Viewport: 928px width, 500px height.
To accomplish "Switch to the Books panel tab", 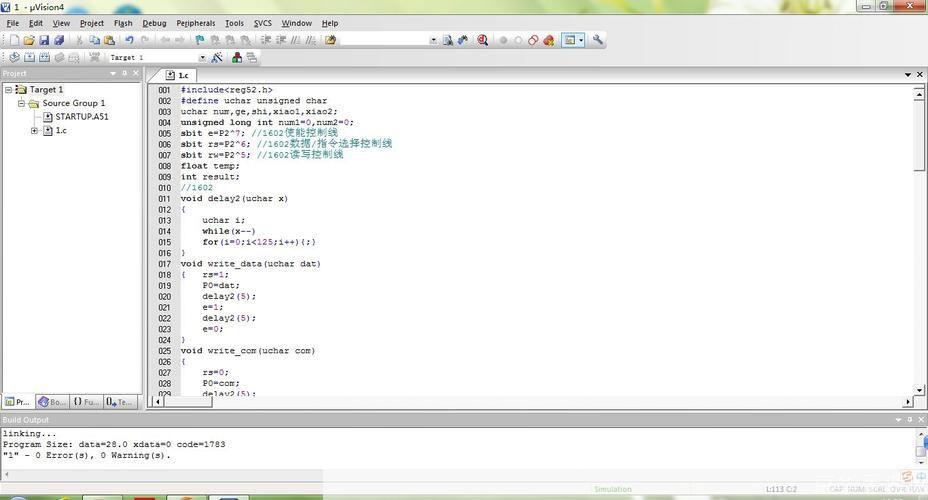I will pos(52,402).
